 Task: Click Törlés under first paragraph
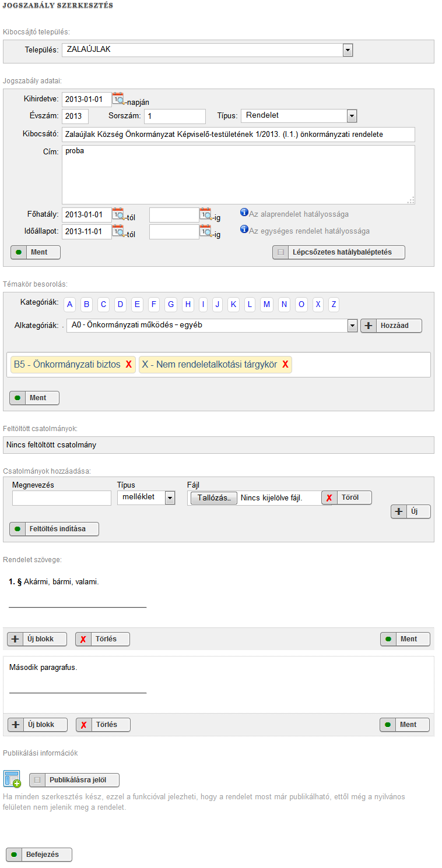click(x=103, y=639)
